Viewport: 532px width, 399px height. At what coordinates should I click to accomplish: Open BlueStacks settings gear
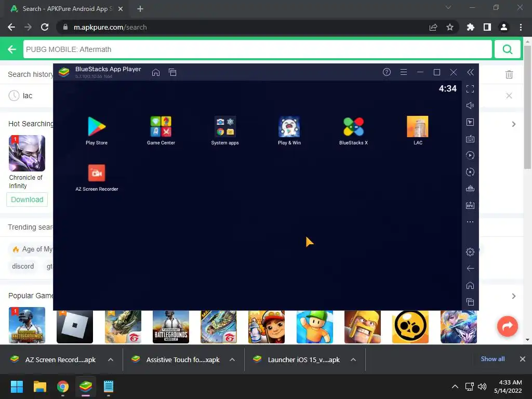(470, 252)
